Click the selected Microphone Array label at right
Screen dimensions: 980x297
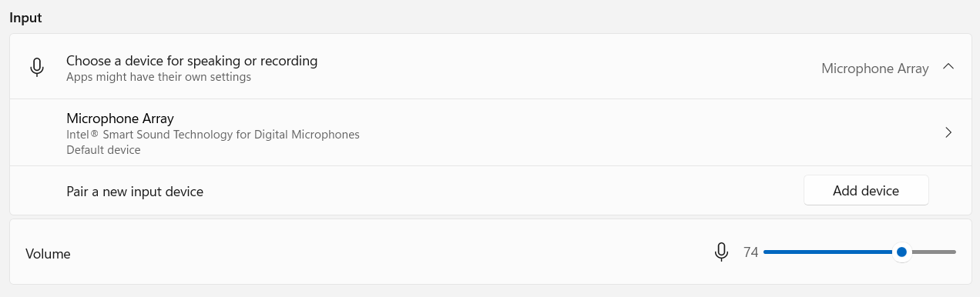point(874,68)
